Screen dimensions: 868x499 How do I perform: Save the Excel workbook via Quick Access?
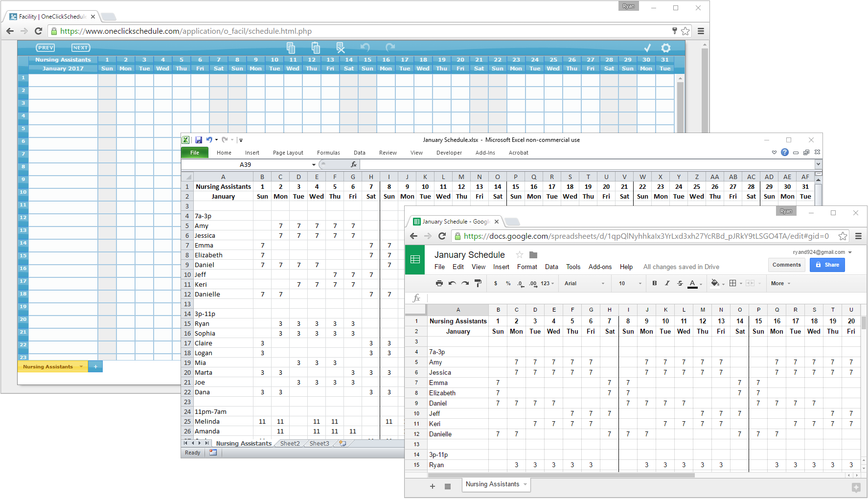(x=199, y=140)
